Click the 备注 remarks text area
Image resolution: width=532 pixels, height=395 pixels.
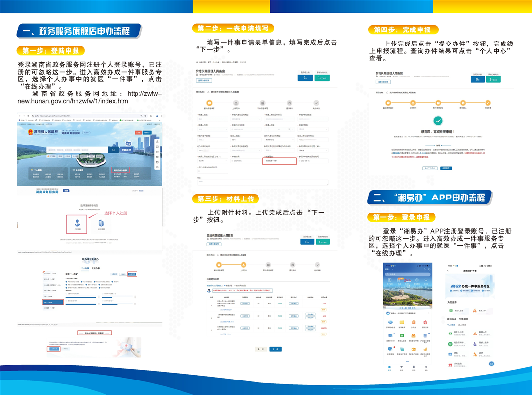pyautogui.click(x=262, y=182)
